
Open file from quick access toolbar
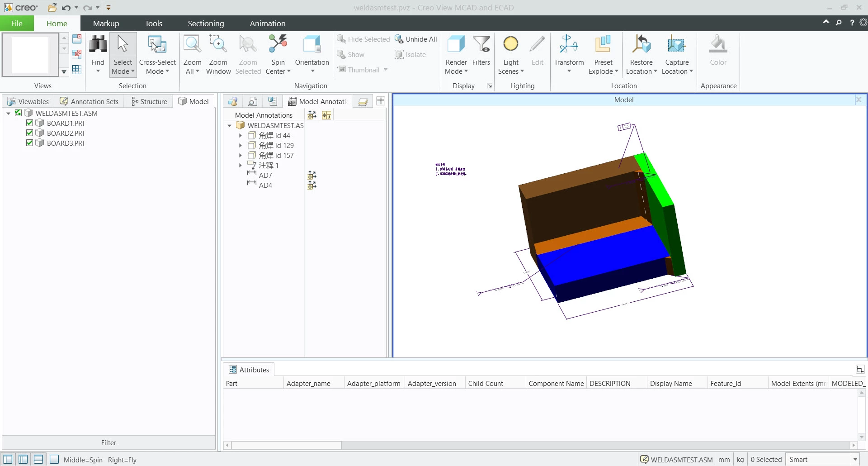tap(52, 8)
